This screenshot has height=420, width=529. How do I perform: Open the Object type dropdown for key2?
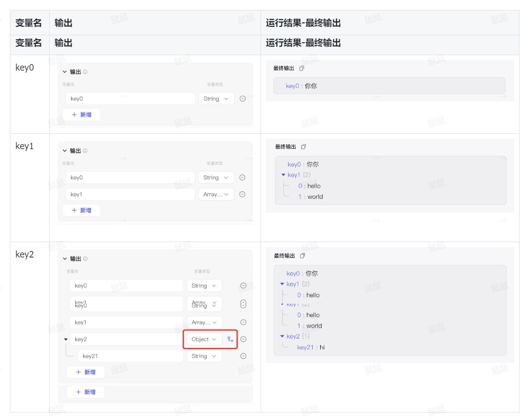click(x=204, y=339)
